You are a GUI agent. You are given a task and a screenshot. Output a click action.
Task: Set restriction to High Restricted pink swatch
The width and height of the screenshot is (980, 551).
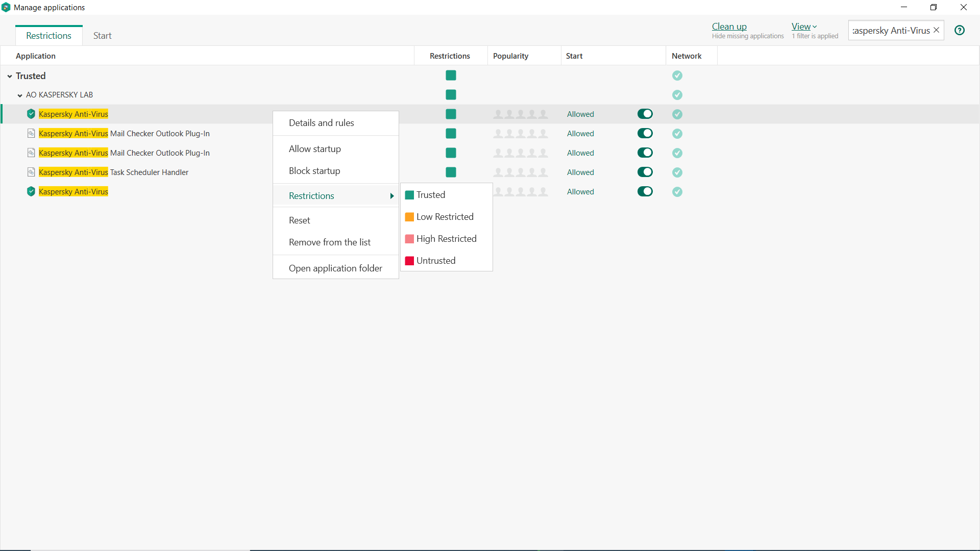409,239
